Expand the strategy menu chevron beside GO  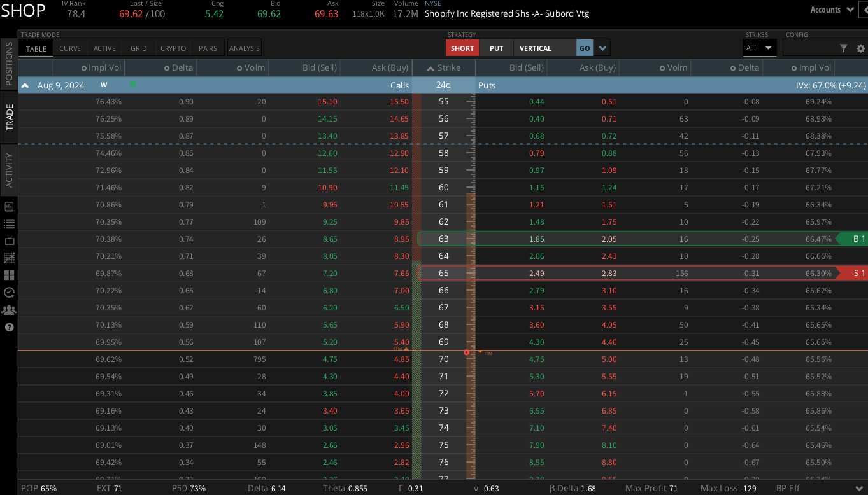pyautogui.click(x=602, y=48)
